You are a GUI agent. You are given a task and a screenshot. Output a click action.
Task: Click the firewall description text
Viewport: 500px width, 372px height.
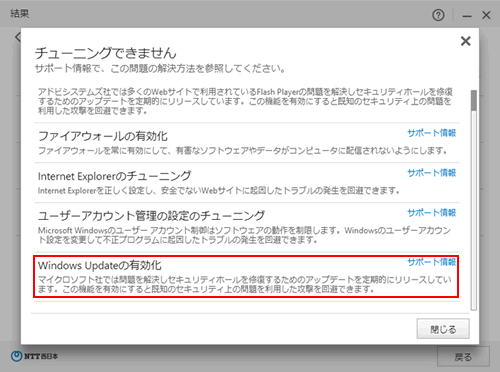point(242,151)
